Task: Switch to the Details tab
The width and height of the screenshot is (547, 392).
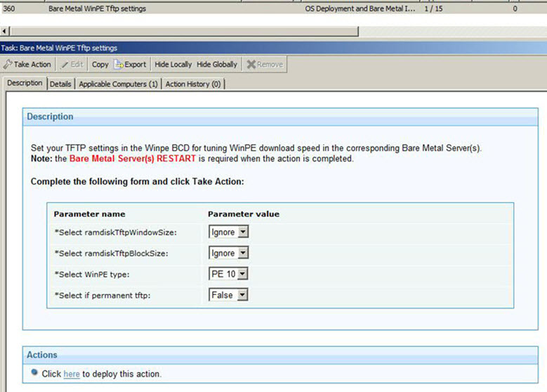Action: (60, 84)
